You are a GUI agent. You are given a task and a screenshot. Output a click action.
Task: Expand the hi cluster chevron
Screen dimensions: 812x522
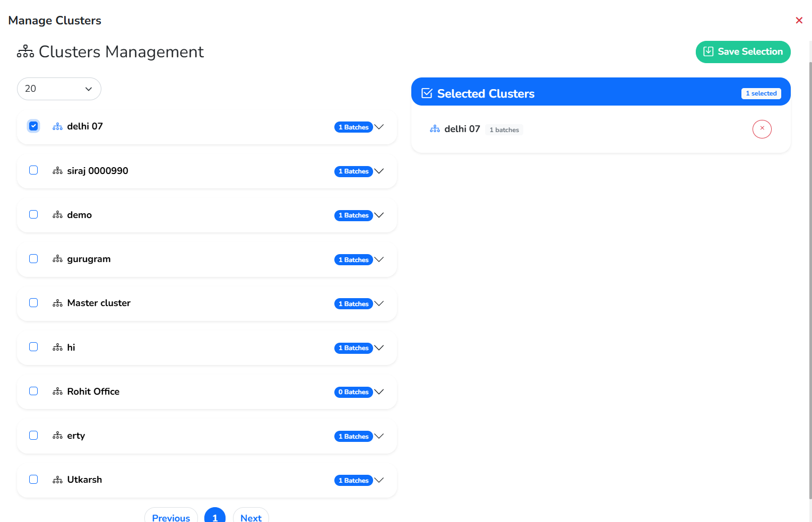point(379,347)
